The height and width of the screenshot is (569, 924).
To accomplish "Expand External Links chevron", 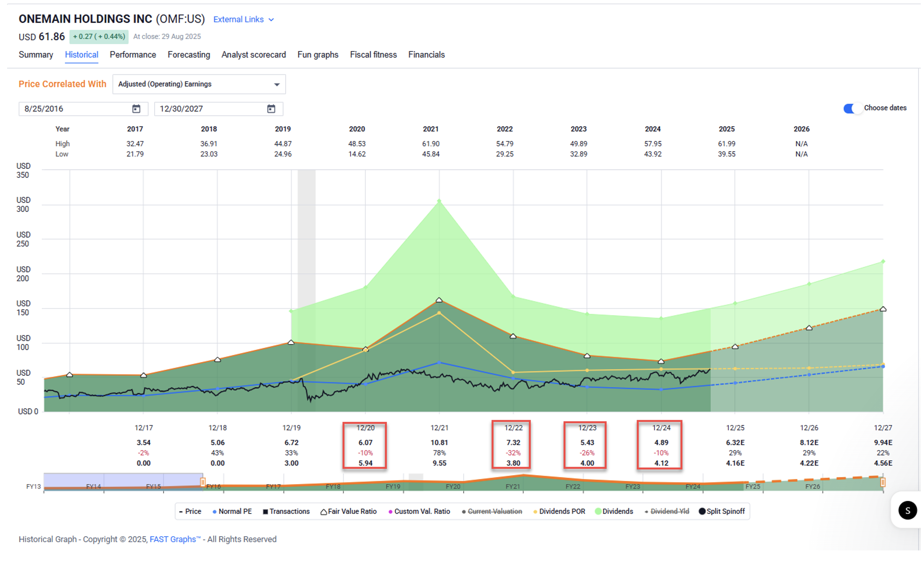I will pos(271,20).
